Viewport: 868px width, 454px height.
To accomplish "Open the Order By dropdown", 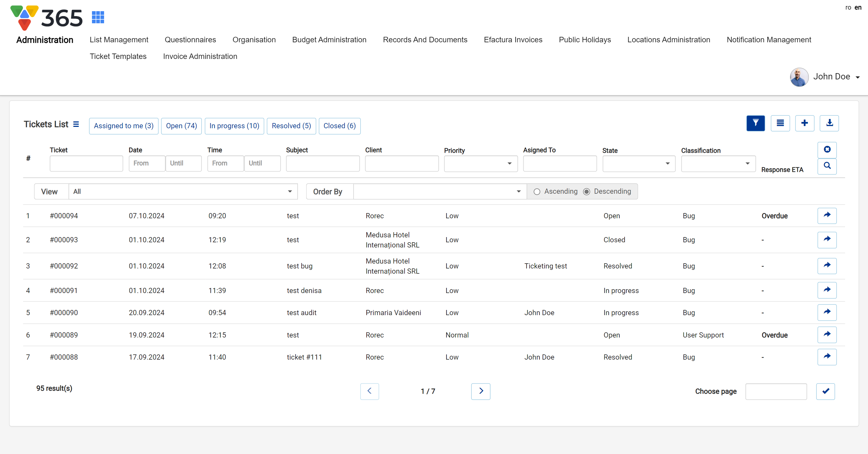I will tap(439, 191).
